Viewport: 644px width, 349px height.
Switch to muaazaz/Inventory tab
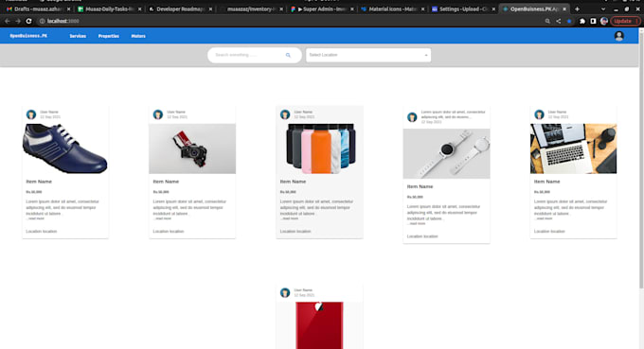pos(251,9)
